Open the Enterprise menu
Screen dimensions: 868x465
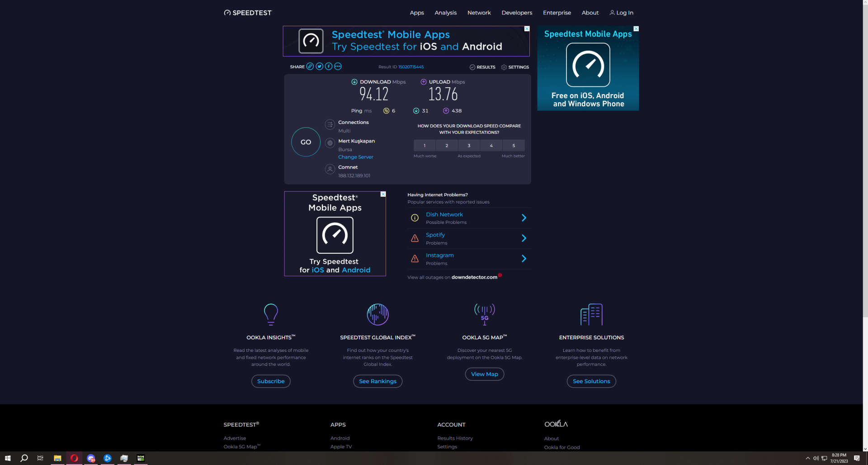[557, 13]
